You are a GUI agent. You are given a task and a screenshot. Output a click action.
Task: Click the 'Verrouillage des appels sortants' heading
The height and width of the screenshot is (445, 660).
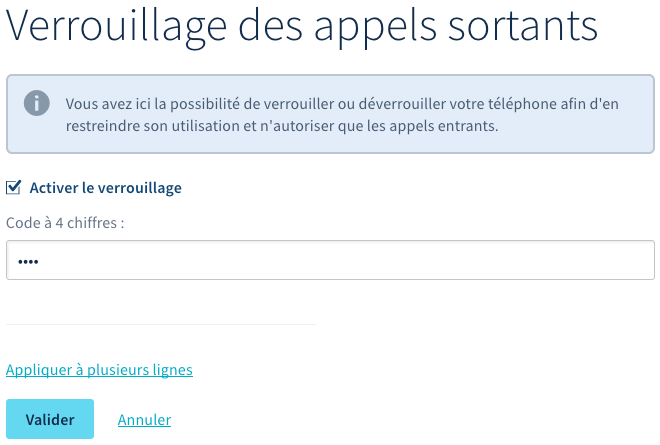click(x=302, y=27)
